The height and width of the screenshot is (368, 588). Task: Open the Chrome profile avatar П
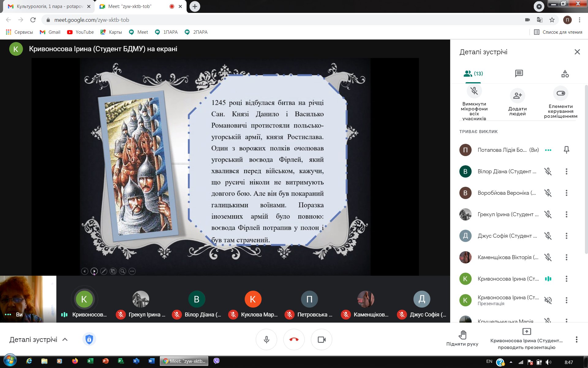pos(567,20)
